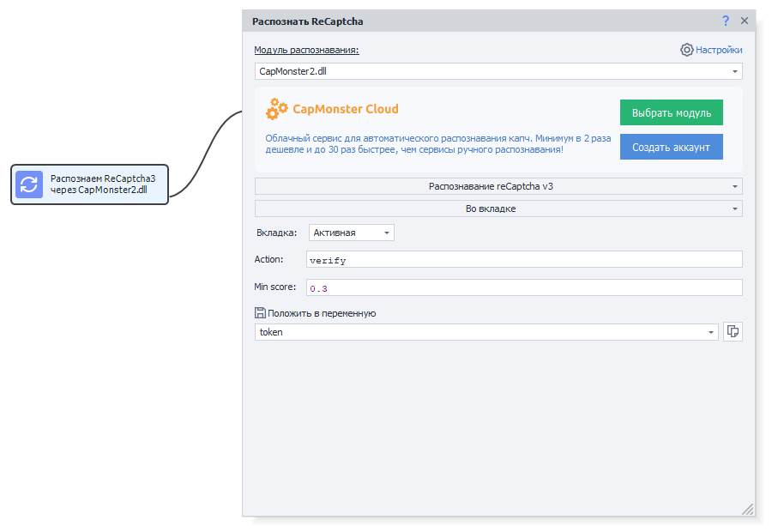Screen dimensions: 772x532
Task: Click the settings gear icon
Action: (x=686, y=50)
